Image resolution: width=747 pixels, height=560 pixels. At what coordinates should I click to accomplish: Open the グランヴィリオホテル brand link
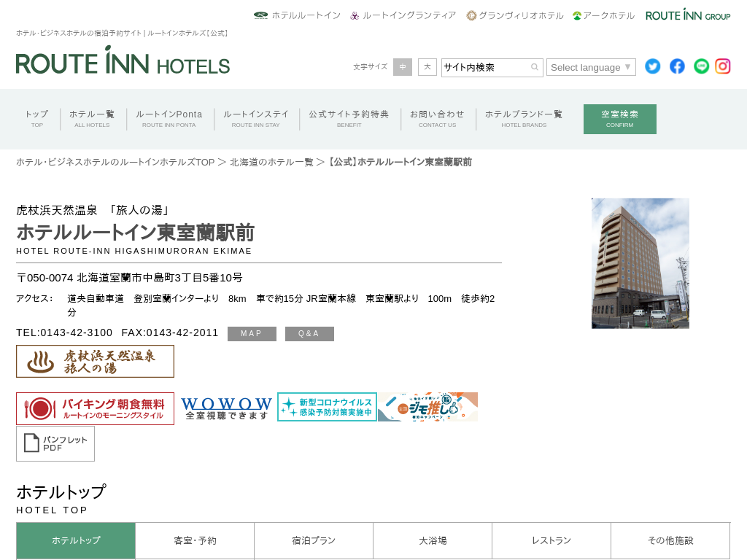click(515, 15)
